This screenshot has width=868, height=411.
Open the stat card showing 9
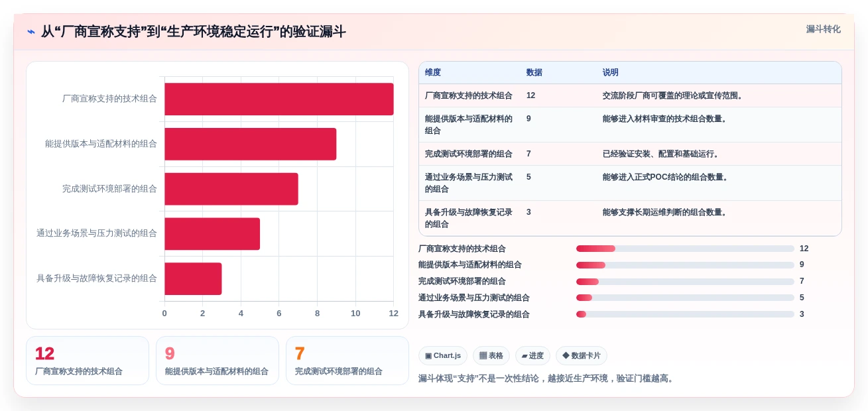[x=217, y=361]
